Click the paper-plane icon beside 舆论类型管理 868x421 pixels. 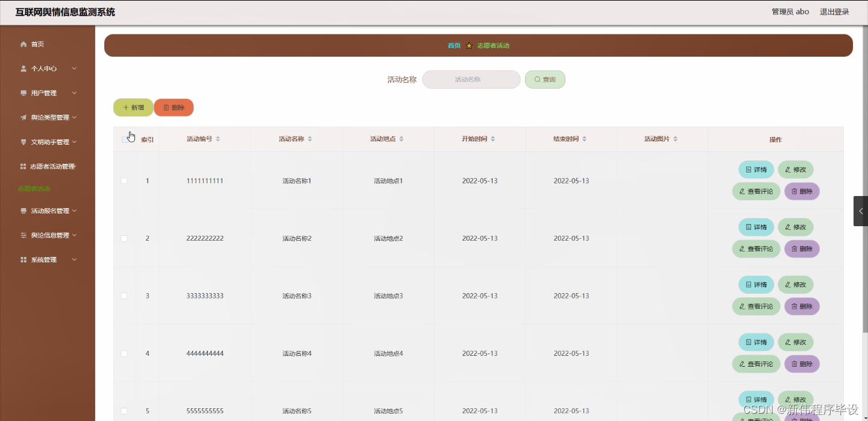click(24, 118)
